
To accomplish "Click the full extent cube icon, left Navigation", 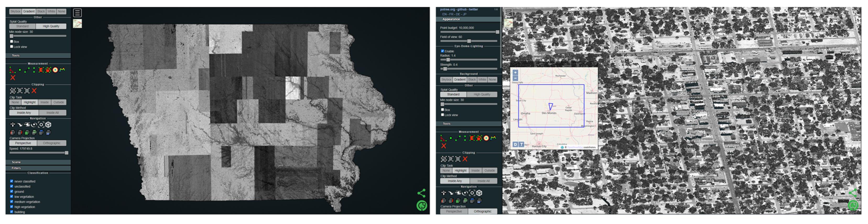I will (48, 125).
